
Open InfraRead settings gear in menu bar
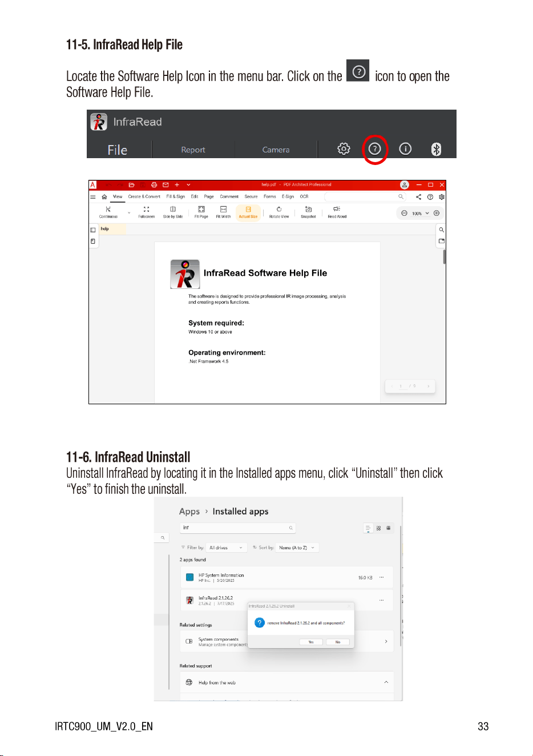click(x=344, y=149)
